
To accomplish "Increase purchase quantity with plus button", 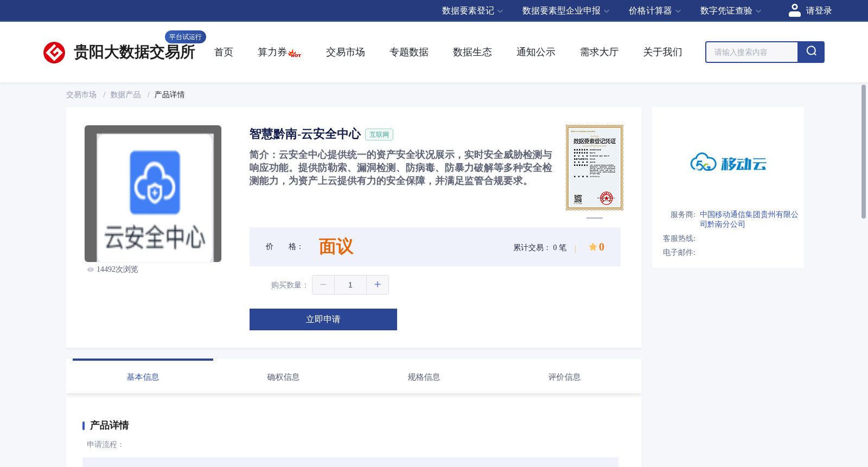I will [378, 285].
